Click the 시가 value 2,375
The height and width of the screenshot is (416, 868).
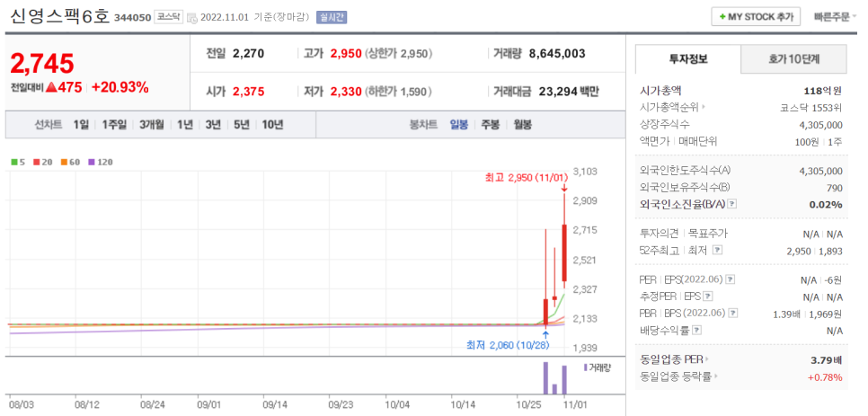coord(249,92)
